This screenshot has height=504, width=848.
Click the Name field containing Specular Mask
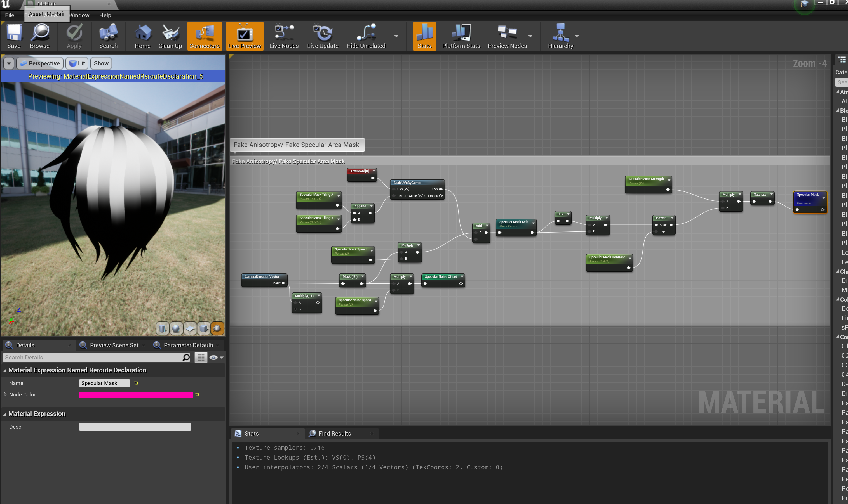[104, 383]
